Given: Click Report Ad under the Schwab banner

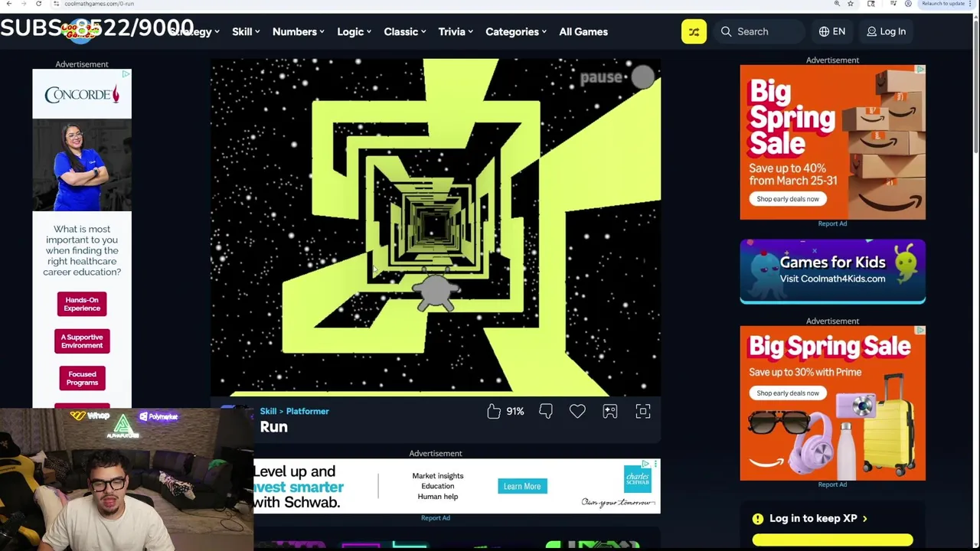Looking at the screenshot, I should click(x=436, y=518).
